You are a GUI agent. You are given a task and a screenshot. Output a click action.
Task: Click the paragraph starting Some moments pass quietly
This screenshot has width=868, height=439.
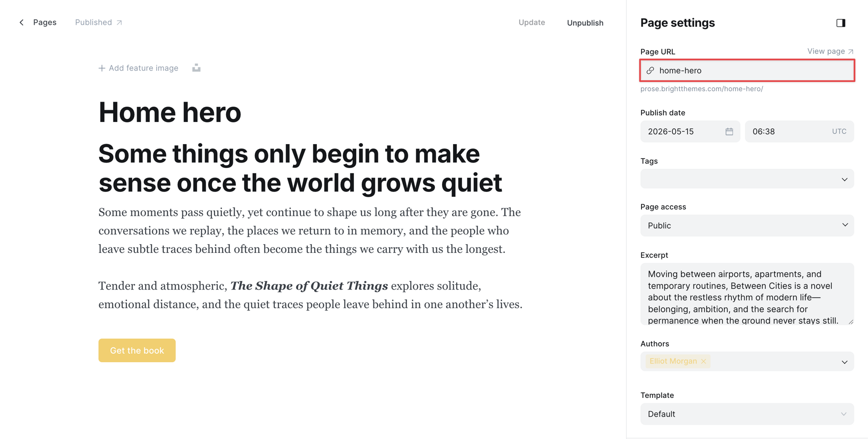pos(310,231)
